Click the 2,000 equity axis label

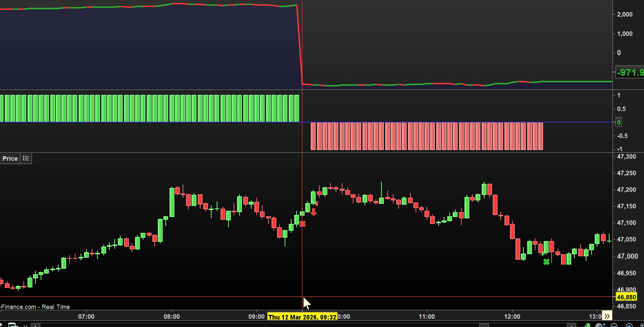pyautogui.click(x=625, y=14)
